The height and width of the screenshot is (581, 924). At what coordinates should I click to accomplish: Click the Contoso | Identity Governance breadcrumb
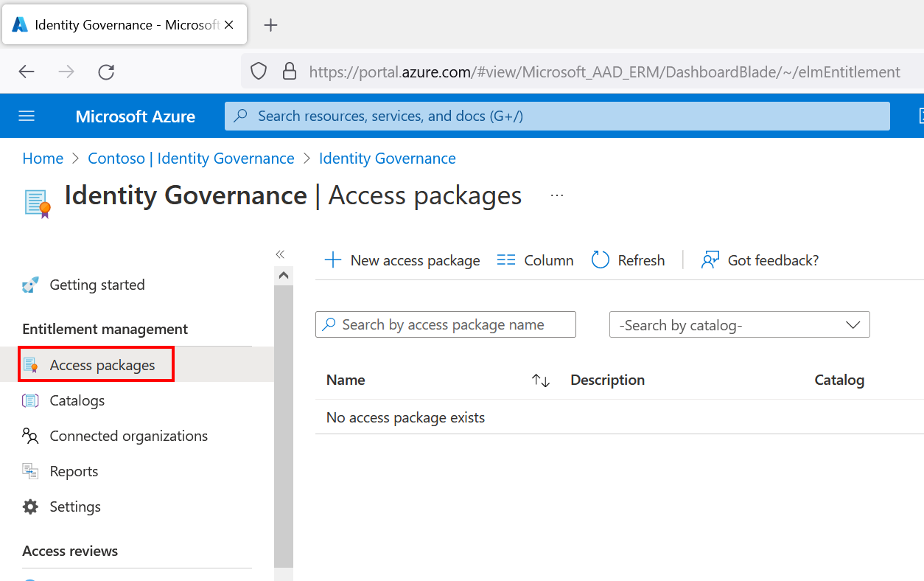[191, 159]
